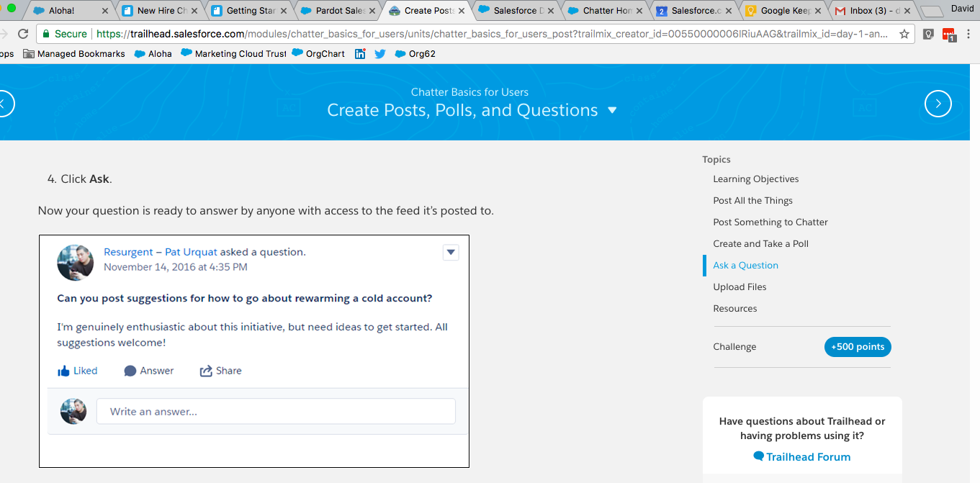Open the Org62 bookmark
The image size is (980, 483).
415,54
